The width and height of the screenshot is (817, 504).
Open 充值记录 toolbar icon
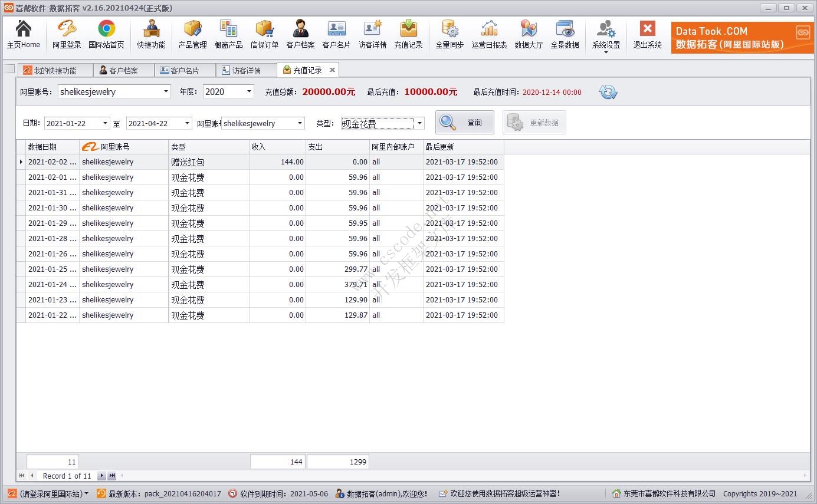coord(408,35)
